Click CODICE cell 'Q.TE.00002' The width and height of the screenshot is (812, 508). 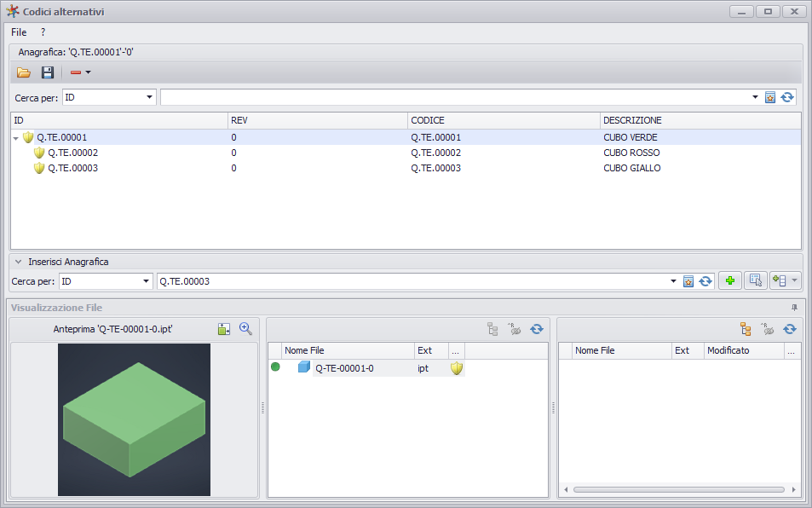click(435, 153)
